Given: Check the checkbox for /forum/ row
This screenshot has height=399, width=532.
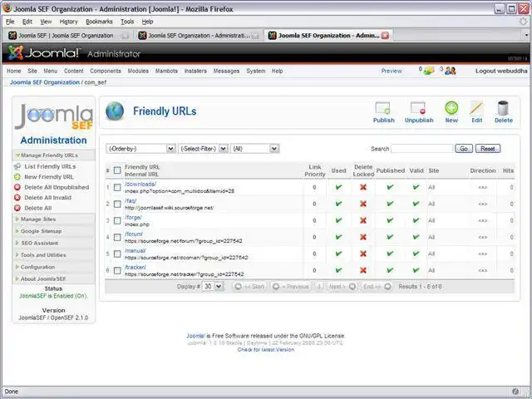Looking at the screenshot, I should click(x=117, y=237).
